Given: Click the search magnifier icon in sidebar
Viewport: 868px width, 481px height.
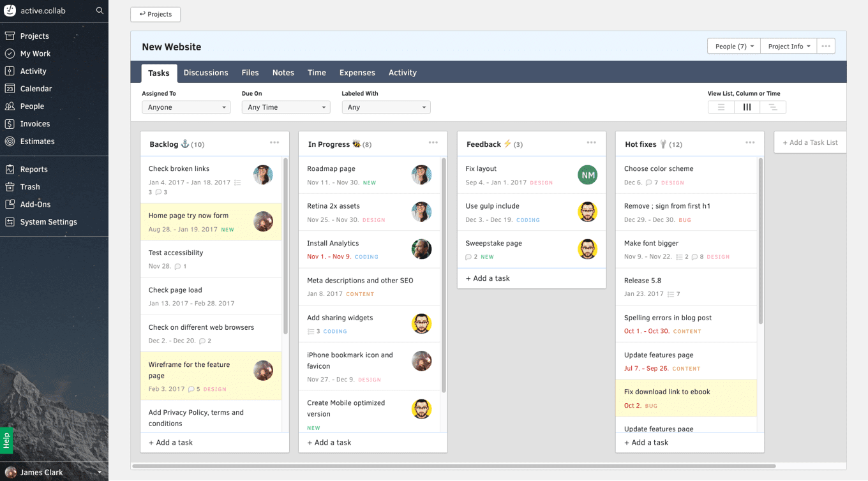Looking at the screenshot, I should [100, 11].
